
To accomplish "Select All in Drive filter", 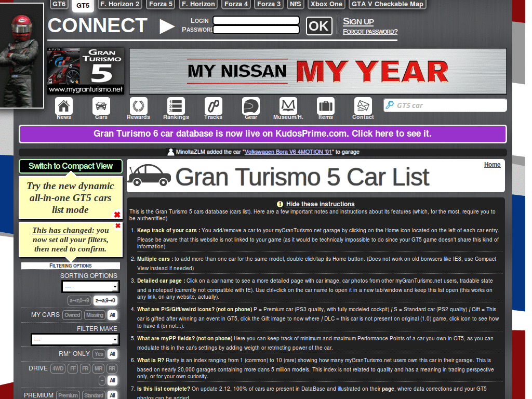I will coord(113,380).
